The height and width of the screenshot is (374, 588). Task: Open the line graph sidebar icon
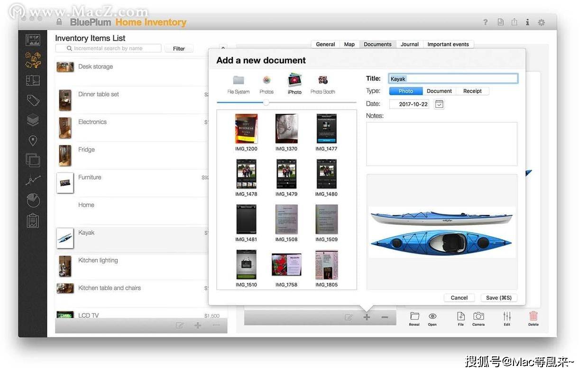tap(33, 180)
